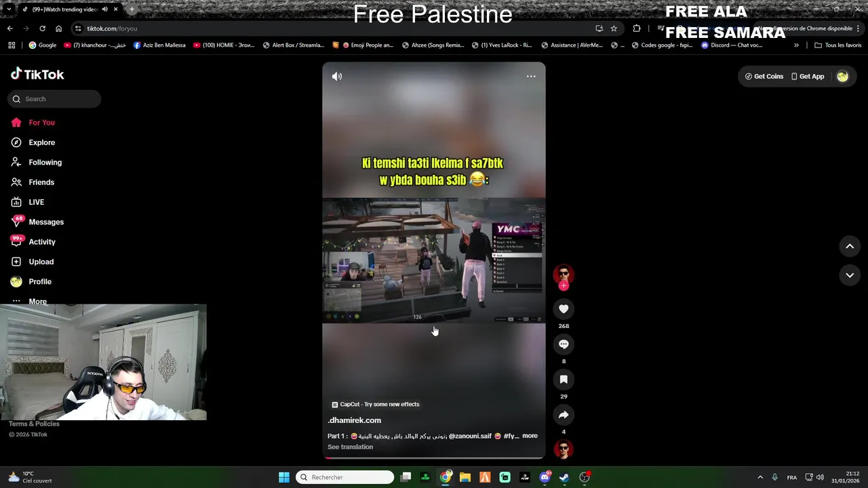Open OBS Studio from the taskbar

[585, 477]
